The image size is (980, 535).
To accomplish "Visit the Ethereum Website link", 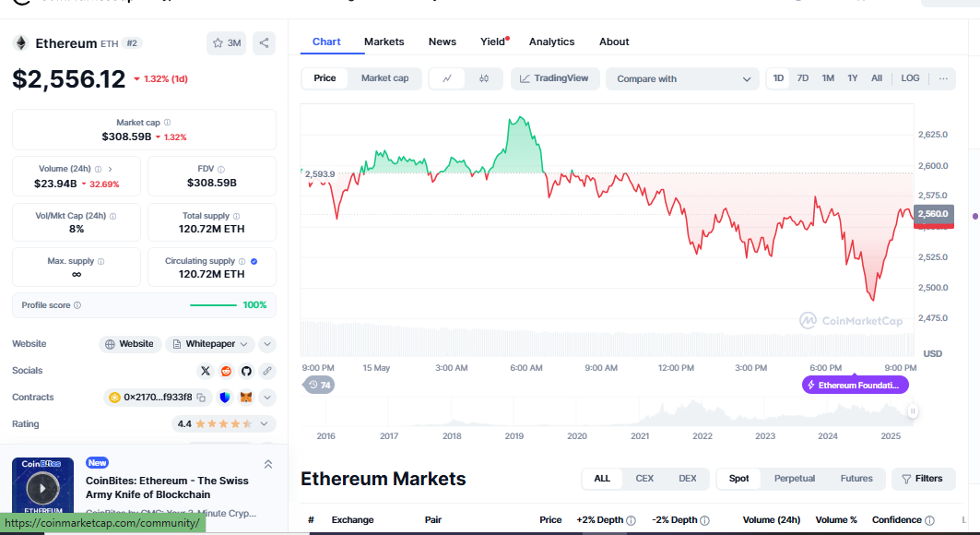I will (130, 344).
